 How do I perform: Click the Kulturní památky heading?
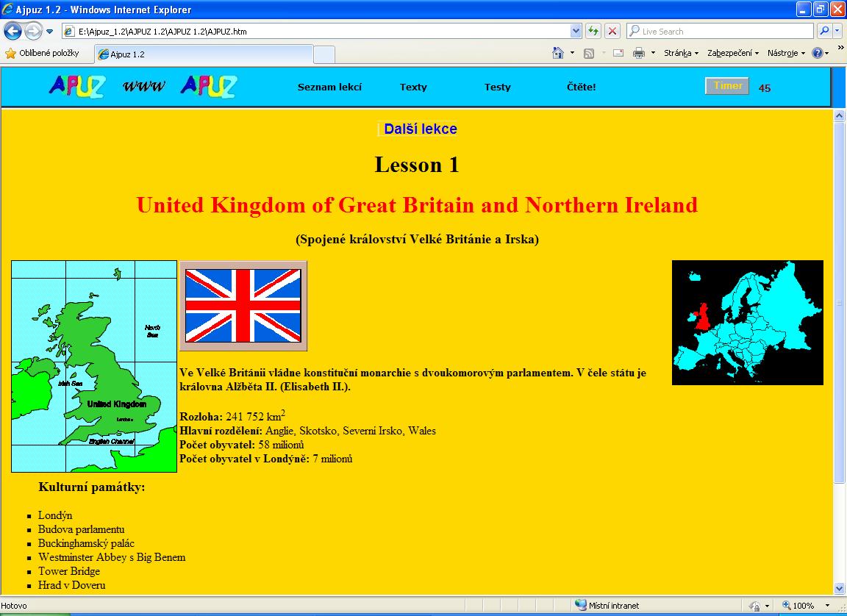[x=92, y=487]
